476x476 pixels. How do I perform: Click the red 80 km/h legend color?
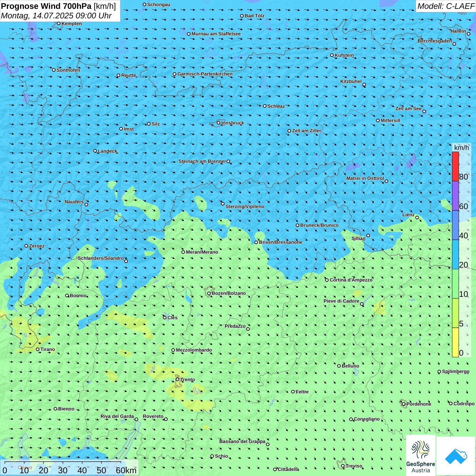(x=455, y=166)
